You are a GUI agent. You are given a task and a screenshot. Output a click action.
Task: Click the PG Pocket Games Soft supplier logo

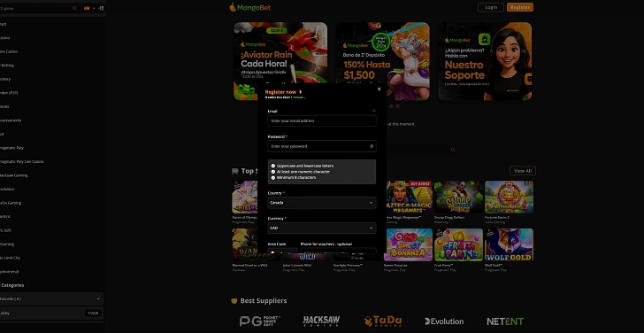click(260, 321)
